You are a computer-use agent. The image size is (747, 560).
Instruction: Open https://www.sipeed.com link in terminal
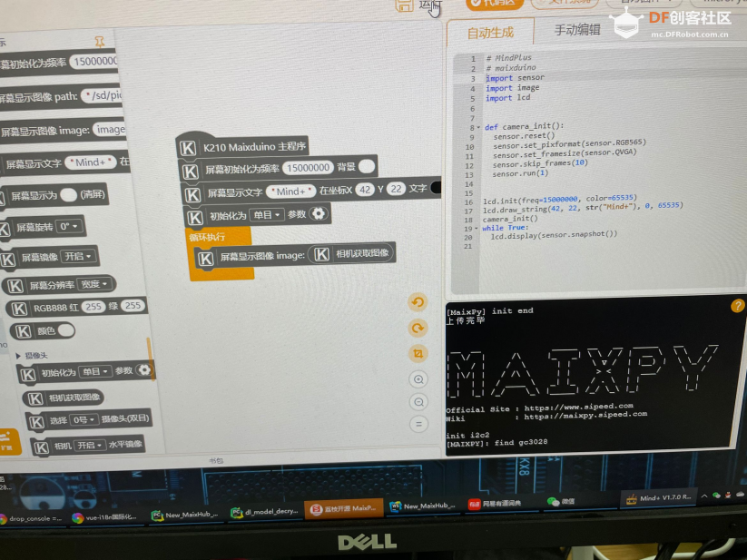[x=578, y=408]
